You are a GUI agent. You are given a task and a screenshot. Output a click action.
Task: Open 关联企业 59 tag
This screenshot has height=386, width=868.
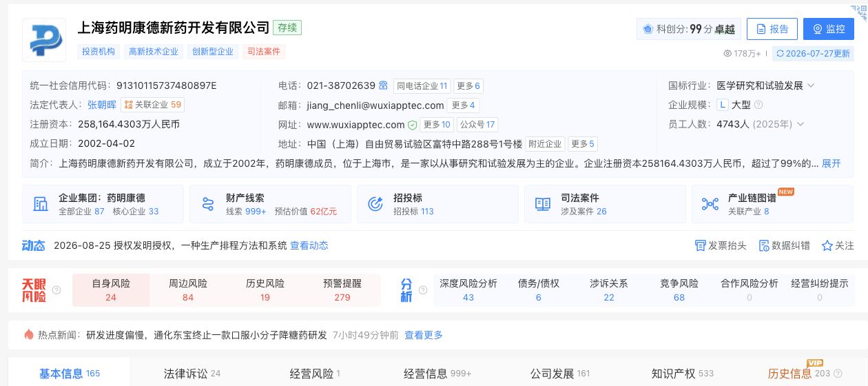pyautogui.click(x=152, y=105)
